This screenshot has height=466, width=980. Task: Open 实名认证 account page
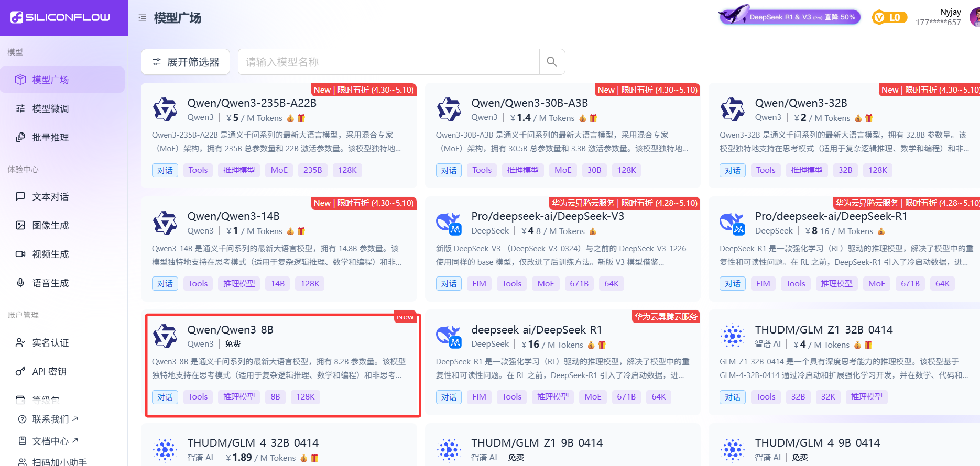click(62, 342)
